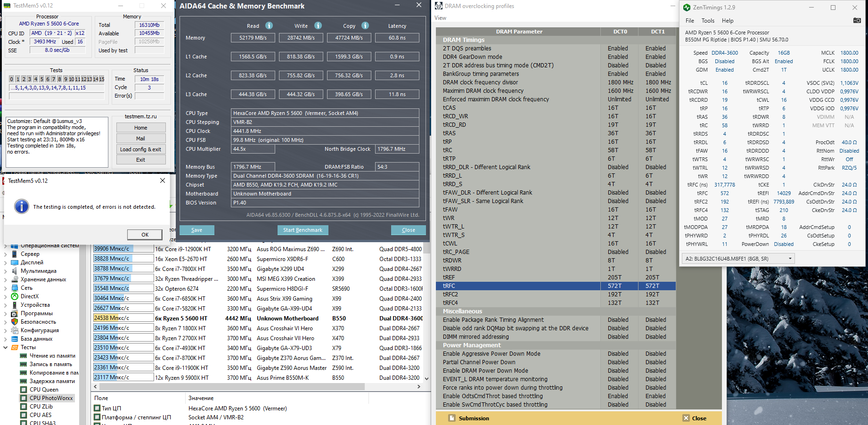This screenshot has width=868, height=425.
Task: Expand the Безопасность tree node
Action: click(6, 322)
